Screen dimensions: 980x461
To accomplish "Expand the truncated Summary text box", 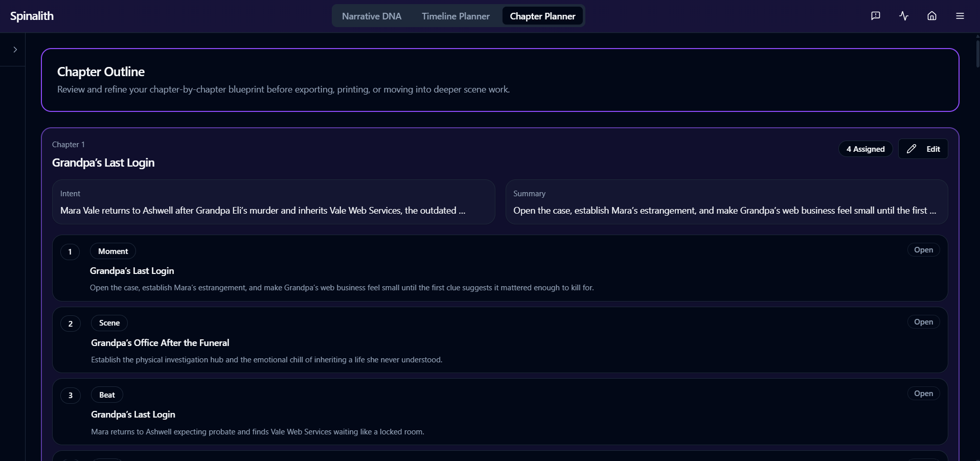I will pos(726,201).
